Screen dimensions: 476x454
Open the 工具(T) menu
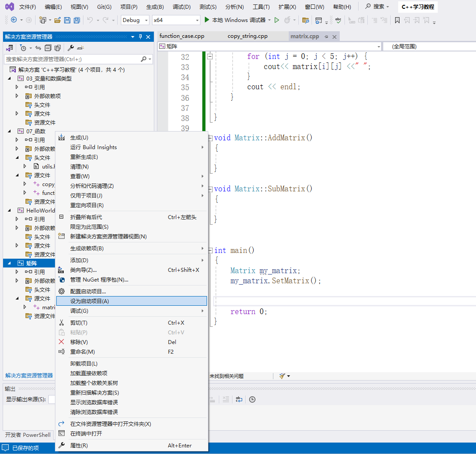(261, 7)
